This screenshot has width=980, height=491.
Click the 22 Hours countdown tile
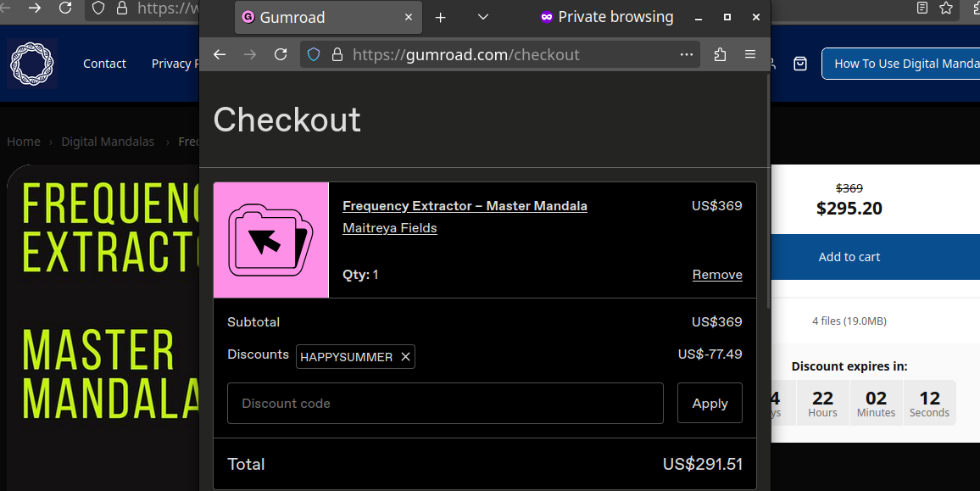coord(822,404)
